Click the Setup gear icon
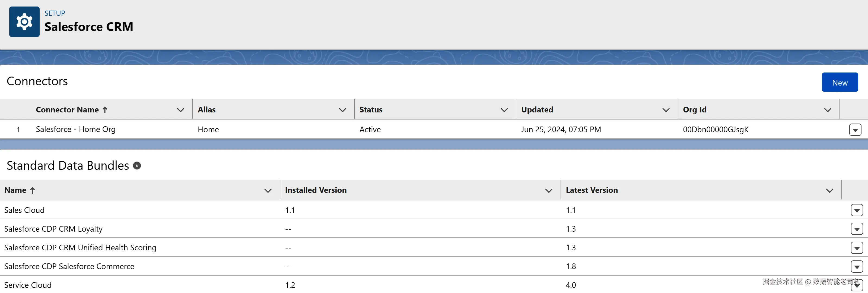 coord(24,22)
